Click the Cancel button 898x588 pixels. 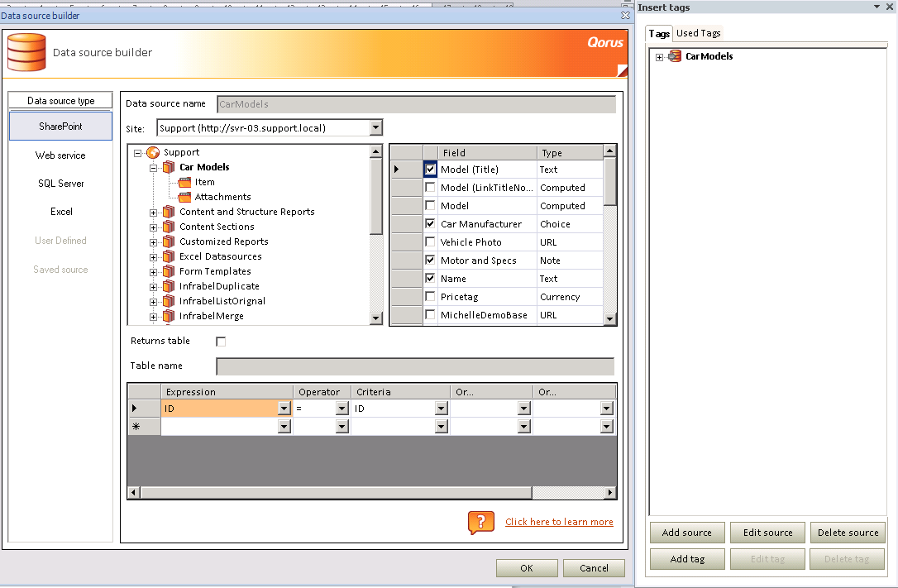[x=594, y=568]
